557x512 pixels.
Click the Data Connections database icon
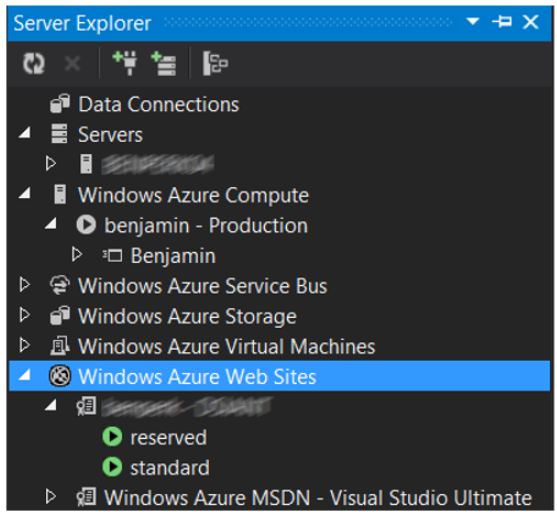click(x=60, y=104)
